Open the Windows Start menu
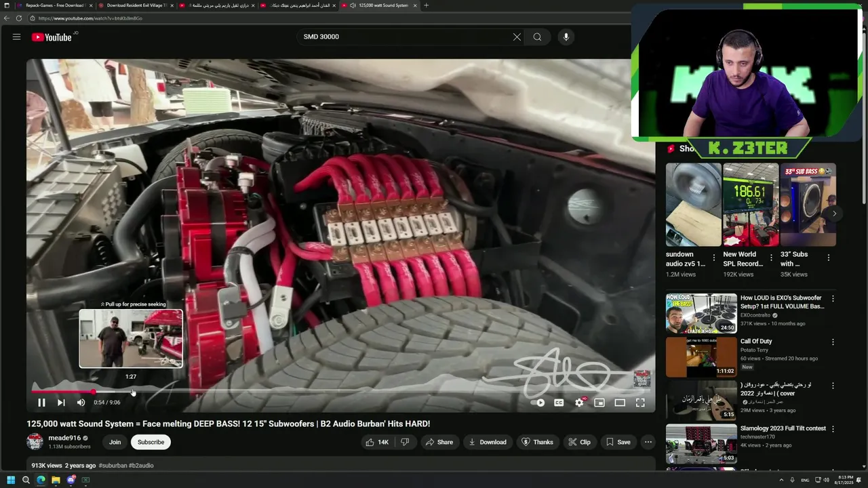 [x=11, y=480]
